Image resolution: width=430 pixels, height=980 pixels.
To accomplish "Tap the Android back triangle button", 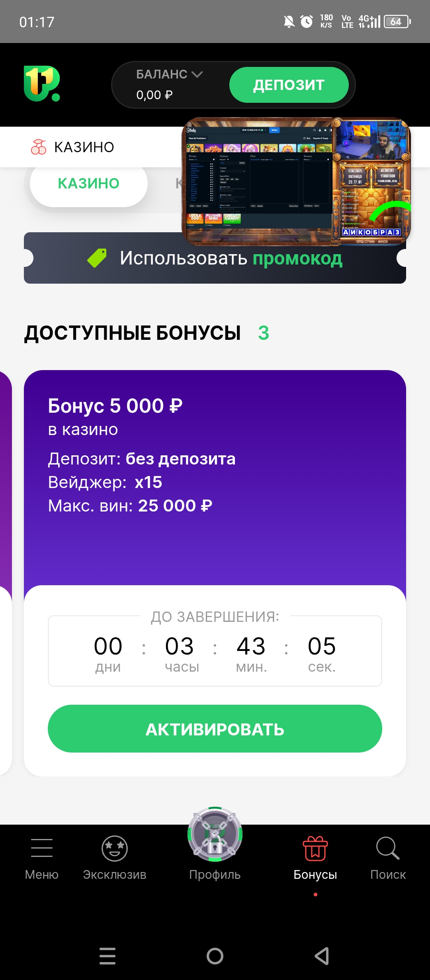I will coord(322,956).
